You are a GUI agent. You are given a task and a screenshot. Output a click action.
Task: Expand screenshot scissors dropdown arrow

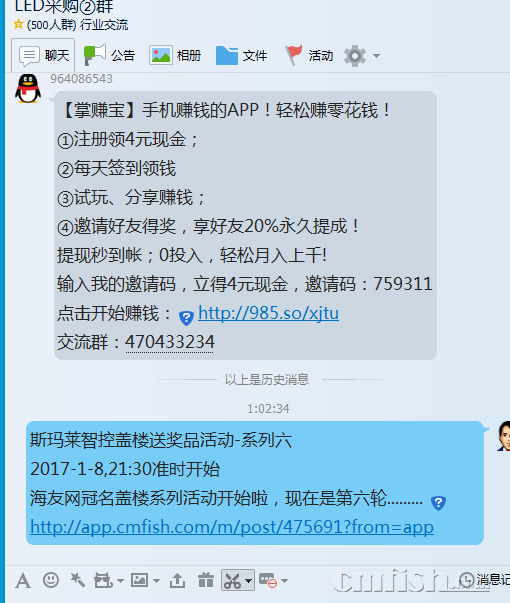[248, 581]
